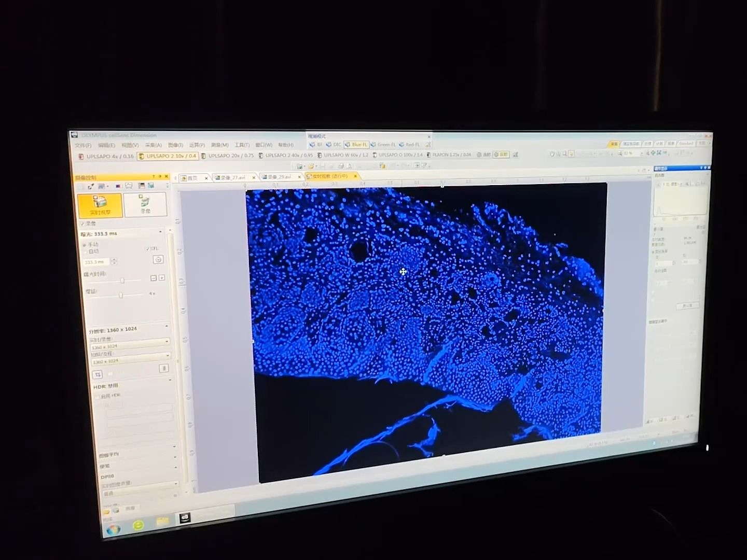Open the snapshot resolution 1360 x 1024 dropdown
747x560 pixels.
pyautogui.click(x=131, y=359)
